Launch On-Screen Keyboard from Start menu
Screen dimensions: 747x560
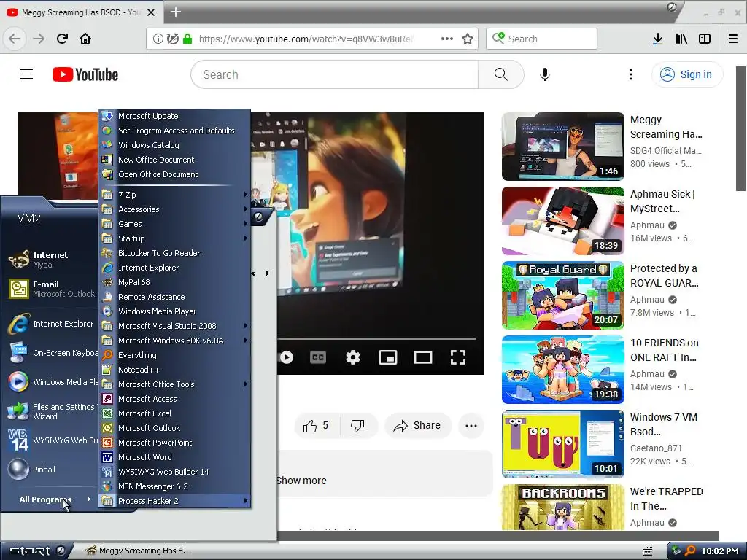52,353
